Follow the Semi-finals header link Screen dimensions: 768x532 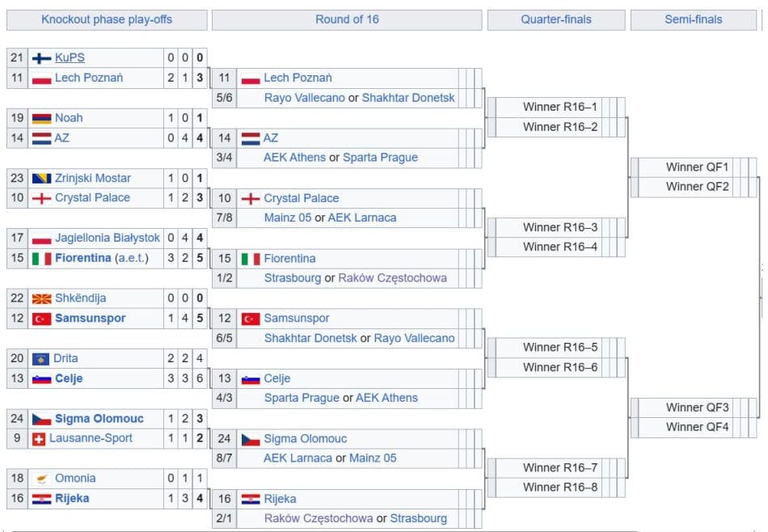click(x=694, y=19)
